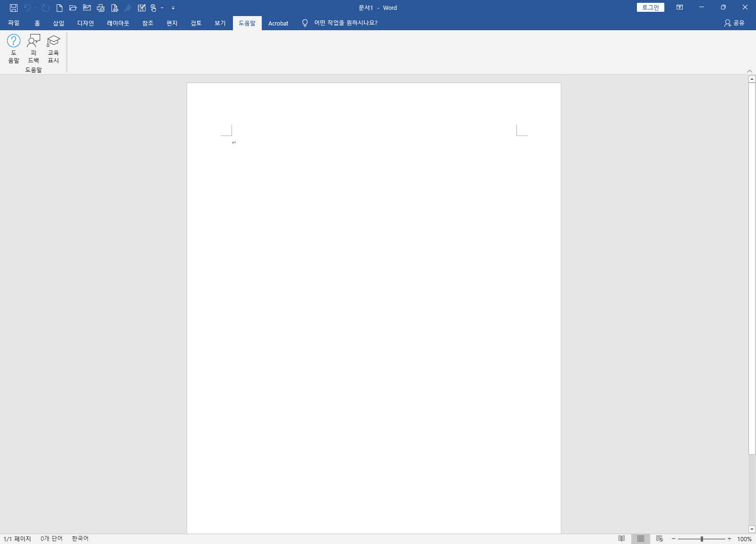Click the quick print icon with checkmark

[101, 8]
